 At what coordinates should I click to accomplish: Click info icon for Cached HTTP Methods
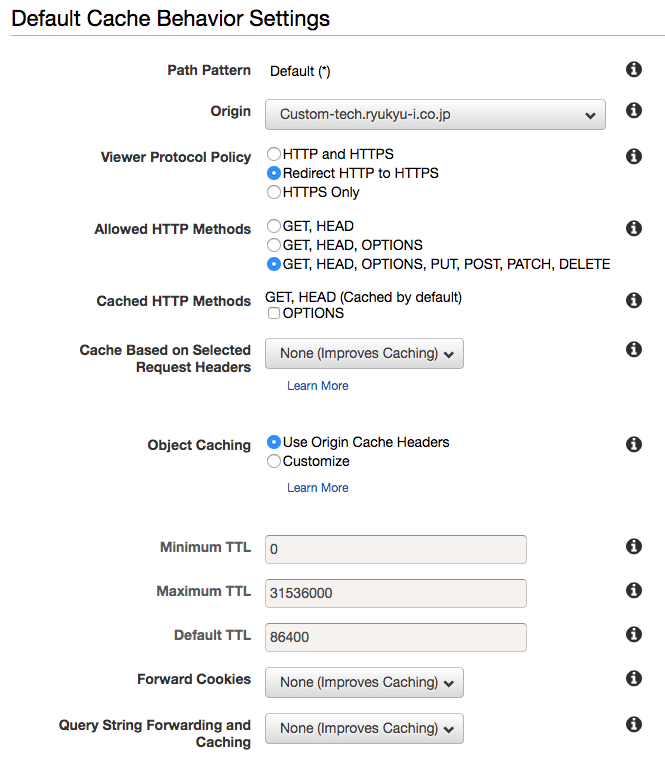point(633,300)
